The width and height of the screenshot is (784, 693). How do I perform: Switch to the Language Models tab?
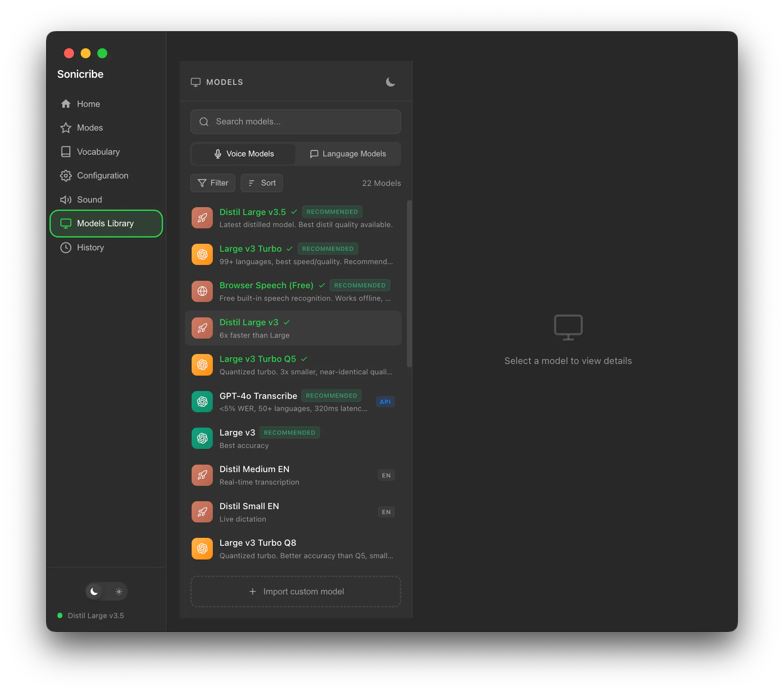pyautogui.click(x=348, y=154)
